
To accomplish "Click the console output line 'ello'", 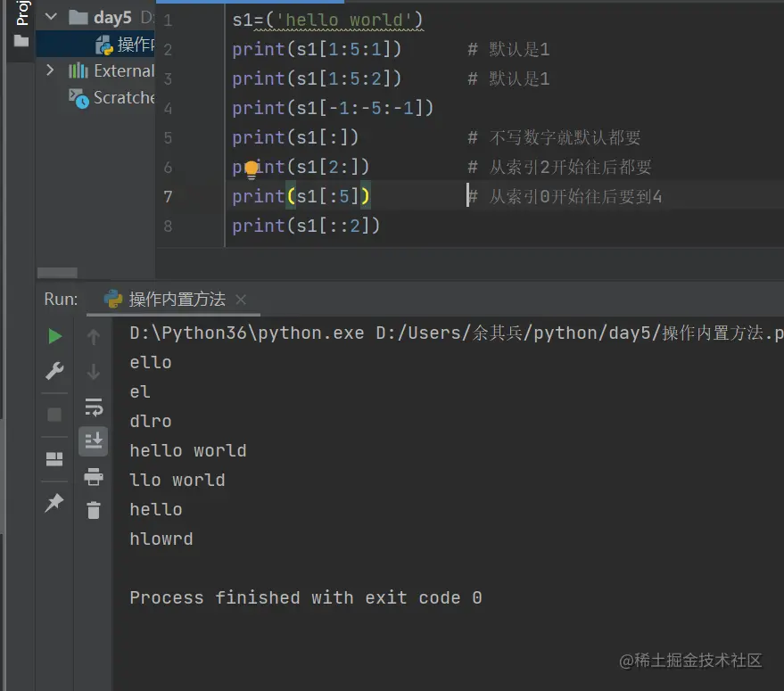I will pos(151,363).
